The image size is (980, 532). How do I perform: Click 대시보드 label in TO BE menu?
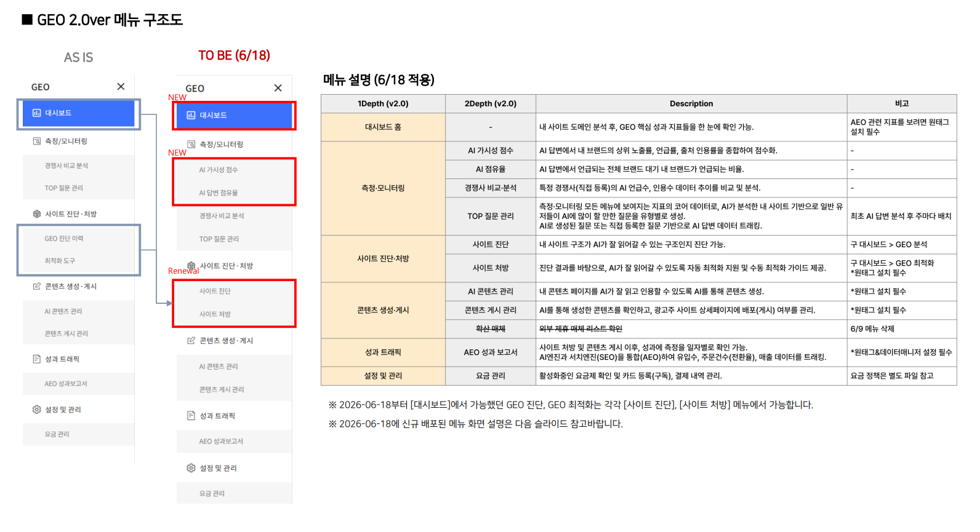click(213, 116)
